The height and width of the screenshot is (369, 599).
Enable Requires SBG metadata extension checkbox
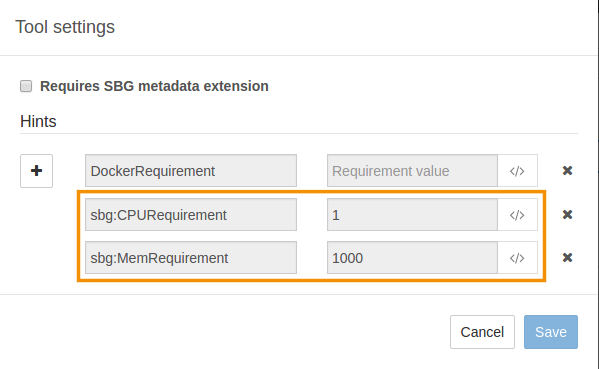[26, 86]
